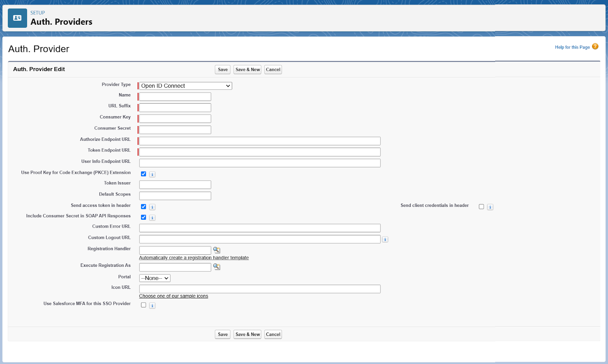
Task: Click the Auth. Providers setup header icon
Action: [17, 18]
